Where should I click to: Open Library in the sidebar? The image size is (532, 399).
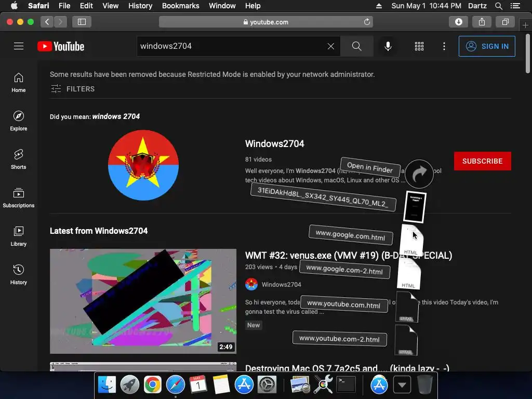tap(19, 236)
